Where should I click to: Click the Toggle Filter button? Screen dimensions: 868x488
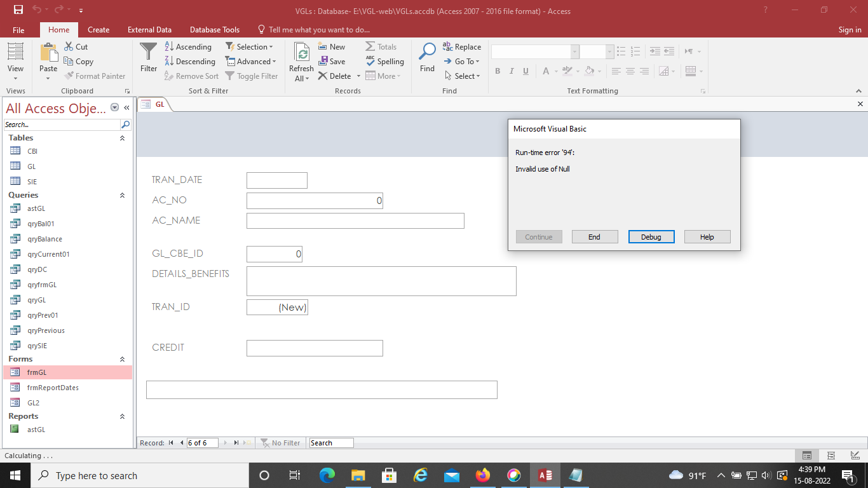251,76
